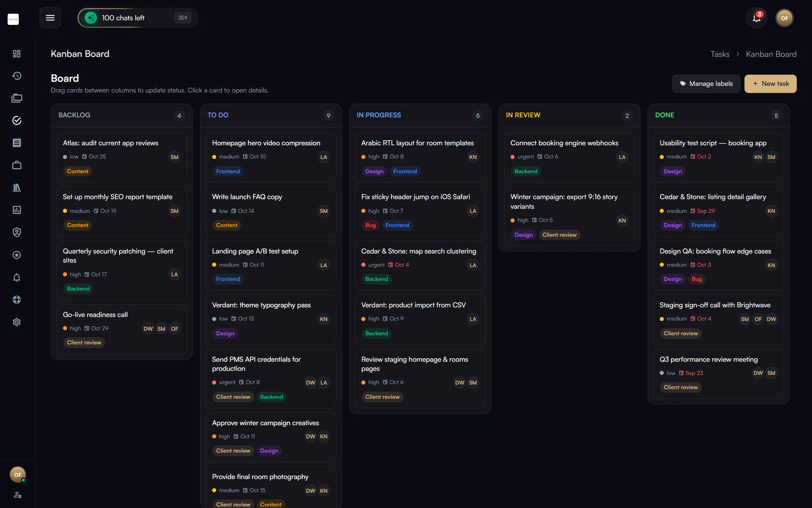Open the Atlas: audit current app reviews card
This screenshot has width=812, height=508.
(x=122, y=157)
